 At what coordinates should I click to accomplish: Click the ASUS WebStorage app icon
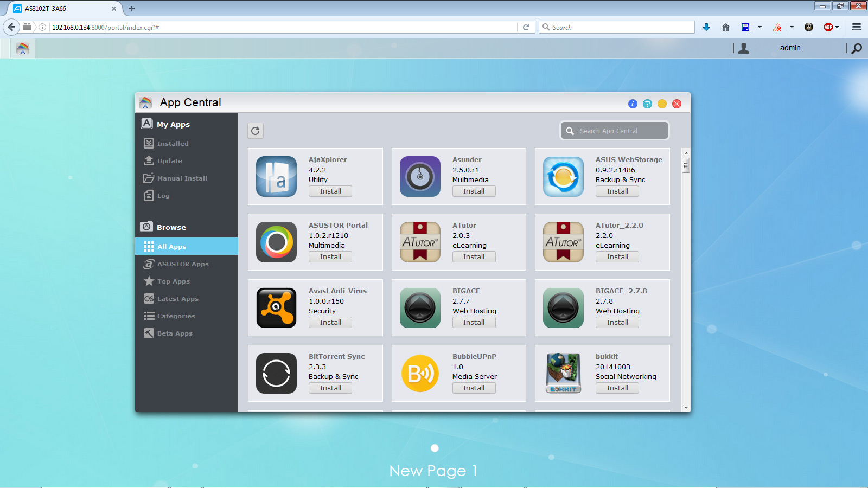pyautogui.click(x=563, y=176)
